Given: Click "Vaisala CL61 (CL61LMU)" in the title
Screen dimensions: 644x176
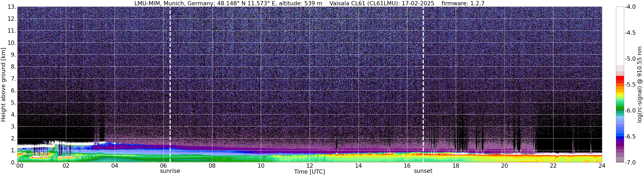Looking at the screenshot, I should click(x=364, y=3).
